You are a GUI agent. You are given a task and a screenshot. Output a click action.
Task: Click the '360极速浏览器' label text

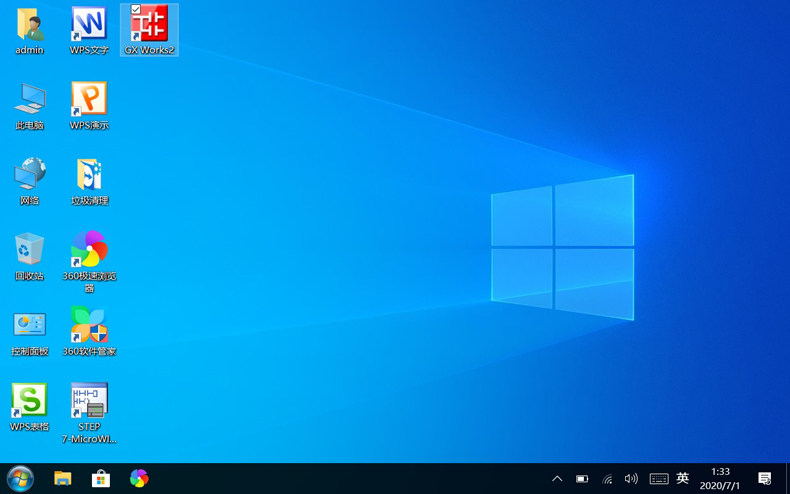89,282
